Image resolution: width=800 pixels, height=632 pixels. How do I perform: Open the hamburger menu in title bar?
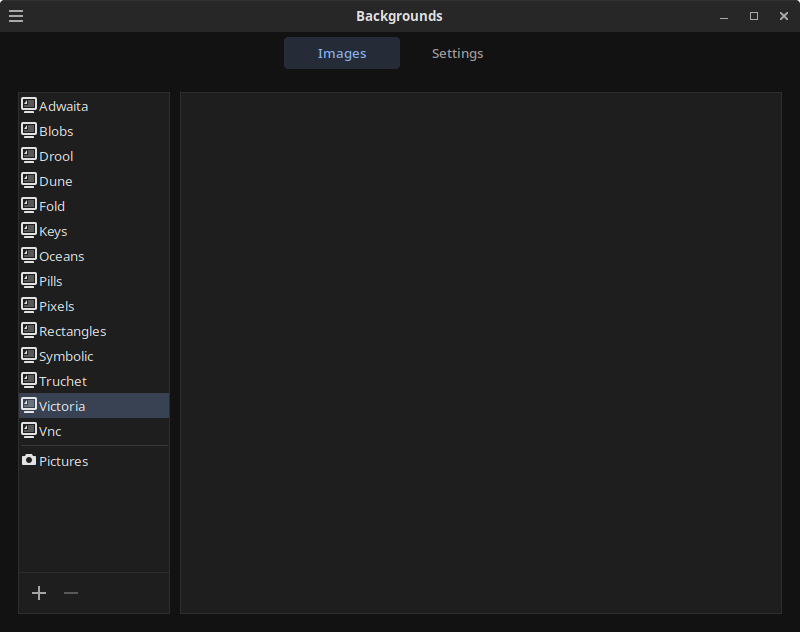[x=16, y=16]
